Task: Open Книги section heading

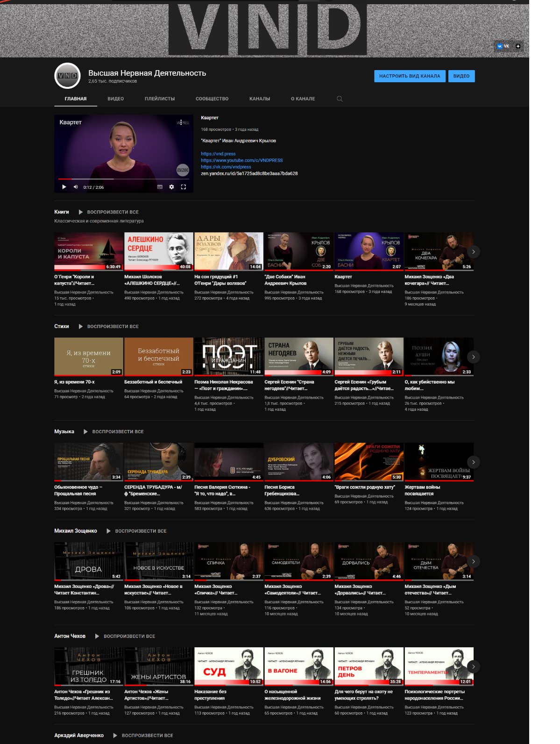Action: tap(62, 212)
